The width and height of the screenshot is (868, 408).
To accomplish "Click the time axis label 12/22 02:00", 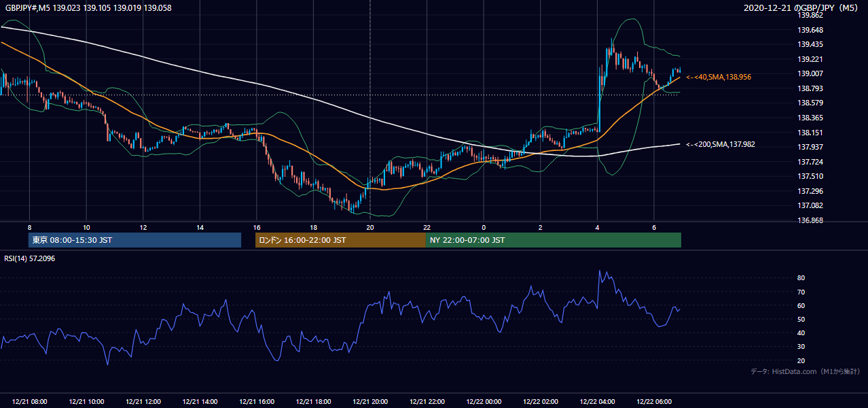I will pos(540,402).
